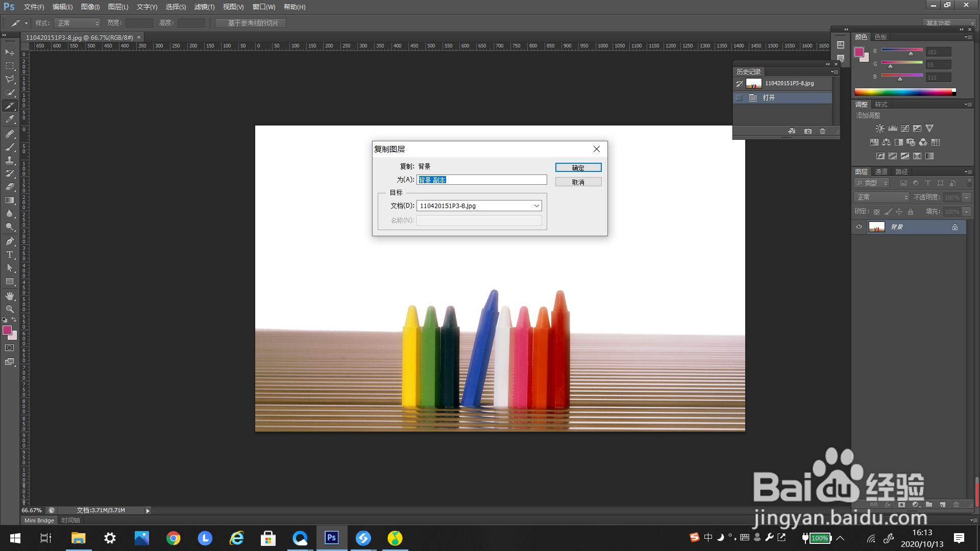Click the history panel camera snapshot icon
980x551 pixels.
tap(808, 131)
